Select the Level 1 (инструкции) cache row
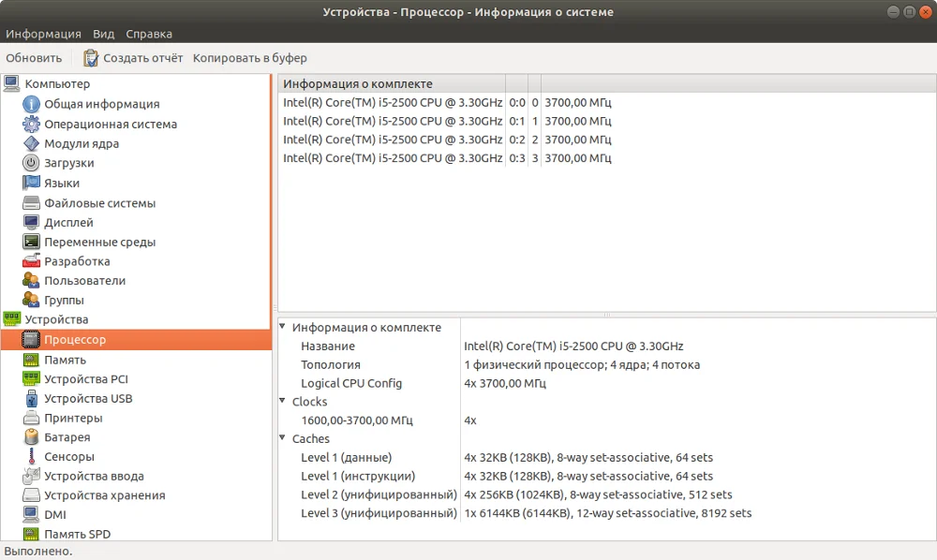 coord(607,476)
